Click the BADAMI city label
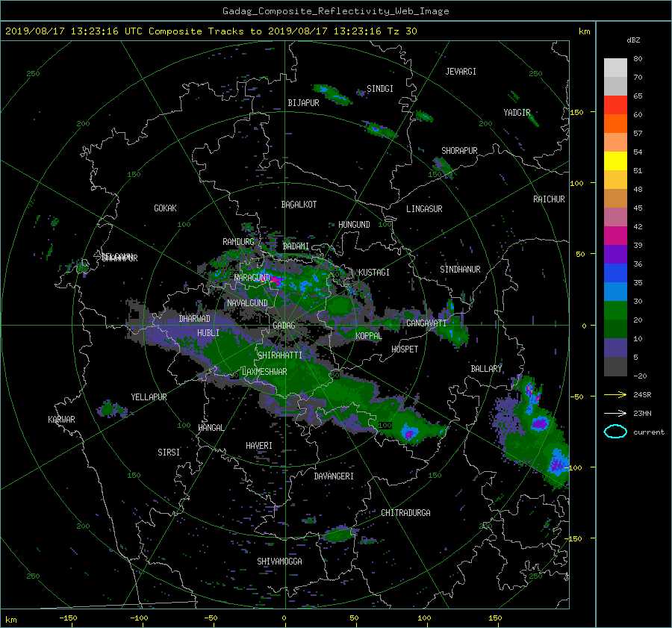This screenshot has width=672, height=628. 296,246
